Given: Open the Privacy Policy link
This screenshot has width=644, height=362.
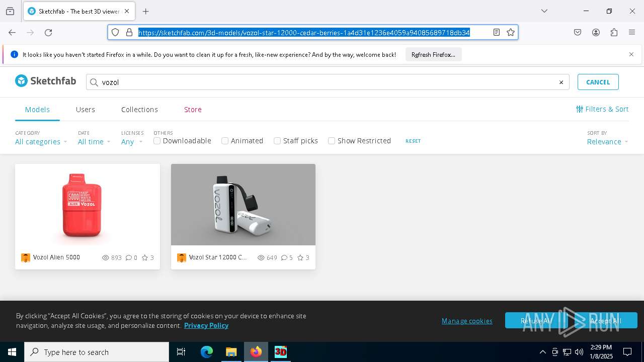Looking at the screenshot, I should 206,325.
